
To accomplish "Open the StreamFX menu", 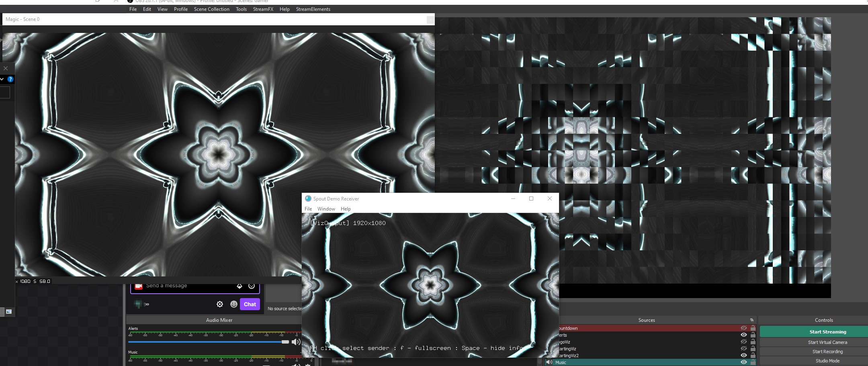I will pos(263,9).
